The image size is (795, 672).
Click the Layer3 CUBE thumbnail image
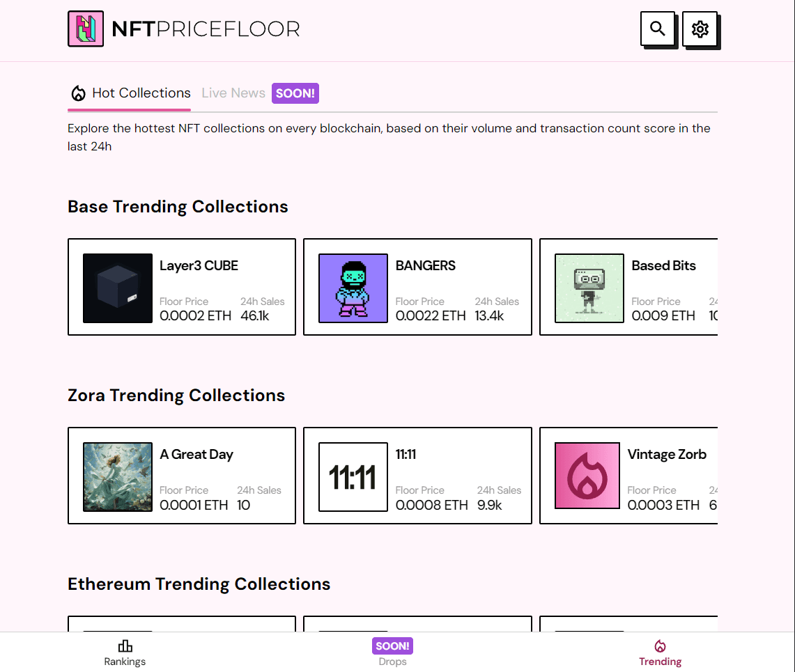[118, 288]
